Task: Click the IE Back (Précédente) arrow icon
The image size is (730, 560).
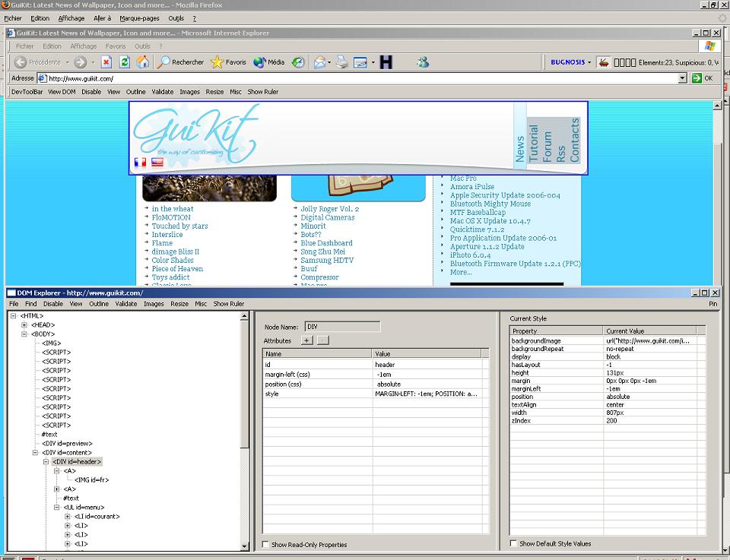Action: tap(20, 62)
